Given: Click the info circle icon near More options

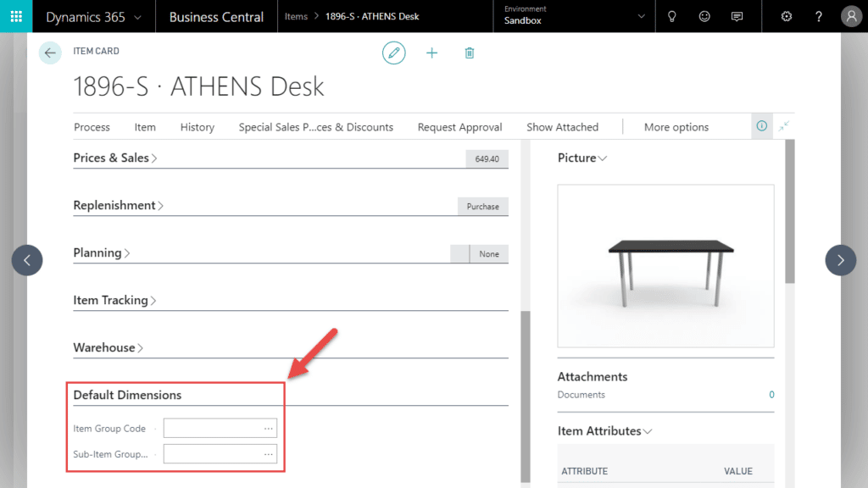Looking at the screenshot, I should tap(761, 125).
